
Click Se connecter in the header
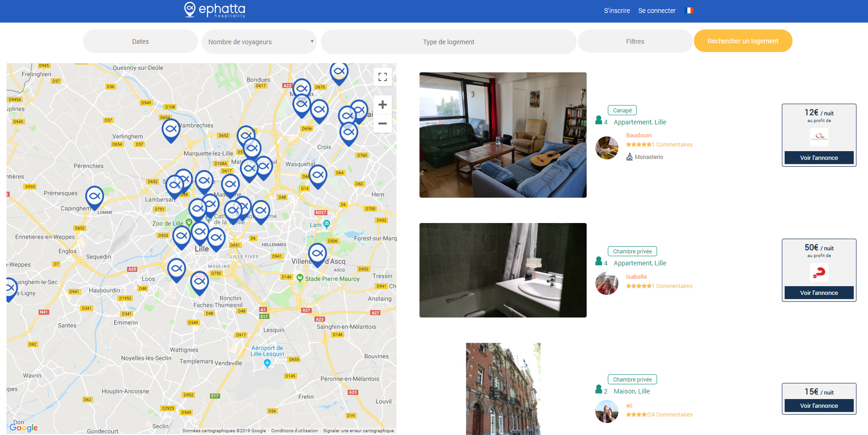(x=657, y=11)
